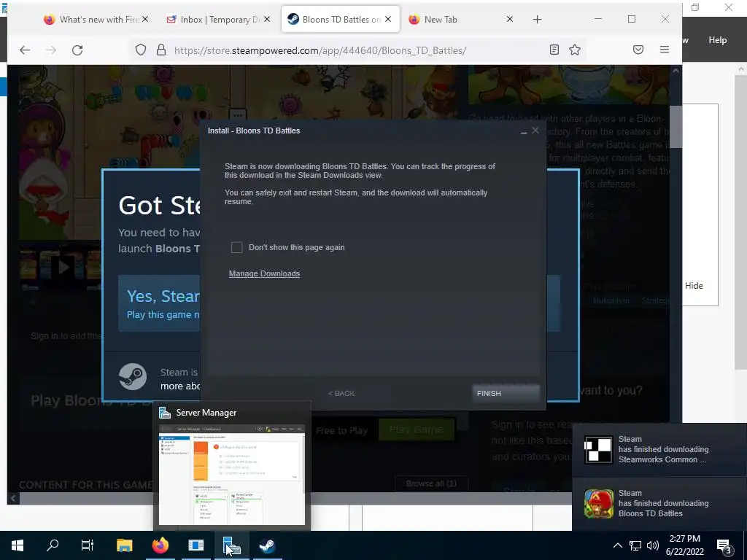Open Windows taskbar search
Viewport: 747px width, 560px height.
(53, 545)
